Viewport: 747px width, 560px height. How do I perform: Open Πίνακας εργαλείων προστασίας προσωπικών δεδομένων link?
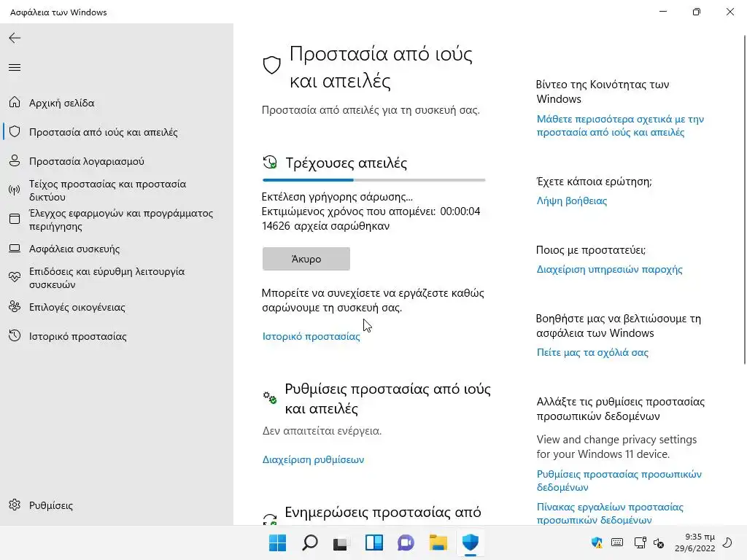pyautogui.click(x=610, y=513)
